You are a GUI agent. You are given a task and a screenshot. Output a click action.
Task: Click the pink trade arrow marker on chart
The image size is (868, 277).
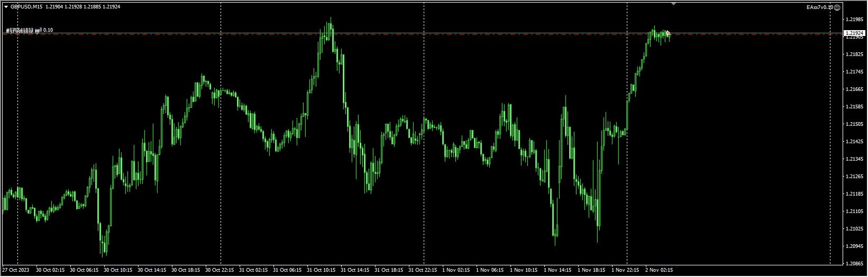click(668, 33)
